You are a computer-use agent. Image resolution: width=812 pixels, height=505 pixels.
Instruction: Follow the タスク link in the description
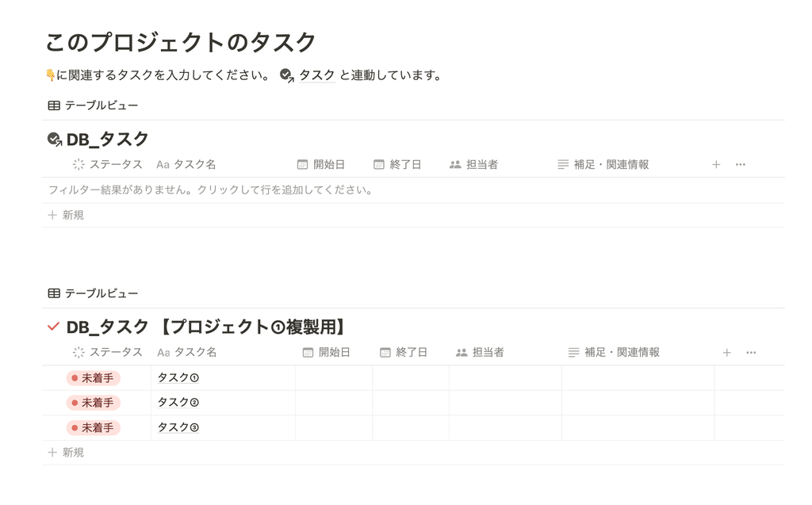(x=317, y=75)
